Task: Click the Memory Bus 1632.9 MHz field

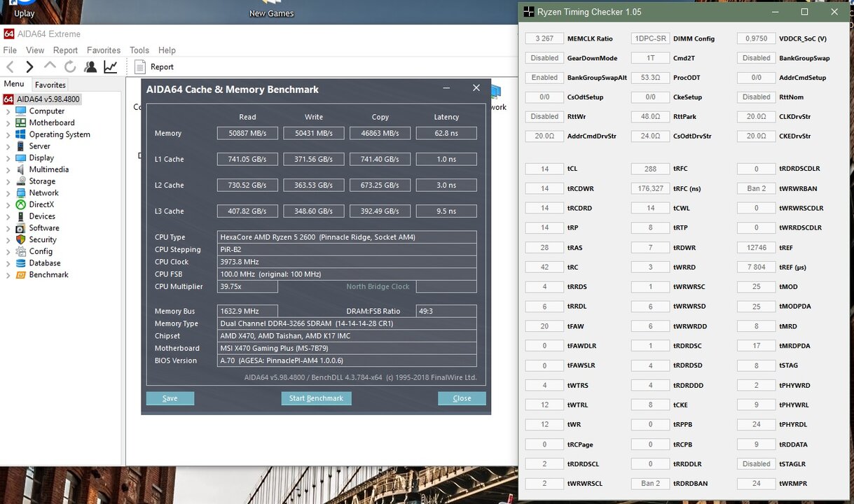Action: coord(247,311)
